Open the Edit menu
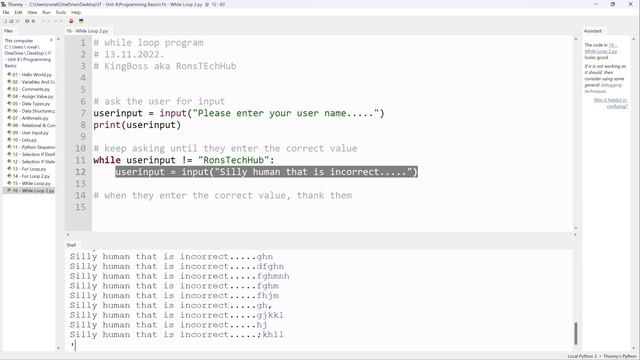Viewport: 640px width, 360px height. (19, 13)
